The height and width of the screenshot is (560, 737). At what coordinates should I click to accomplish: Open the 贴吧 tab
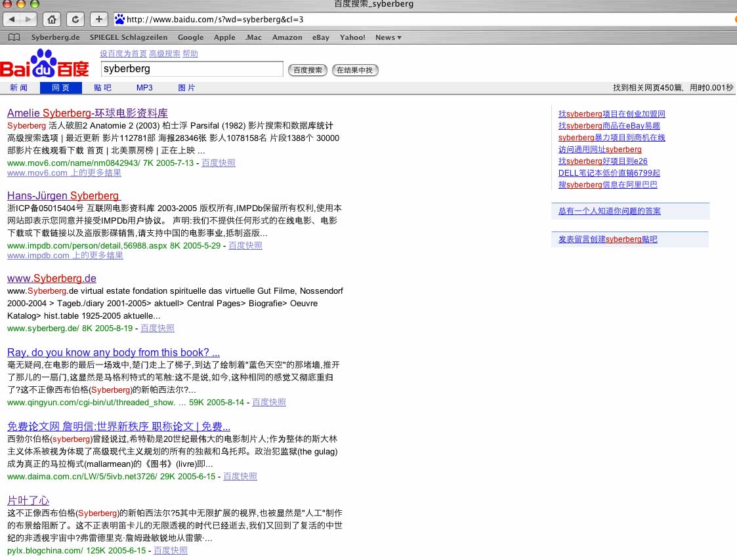coord(102,88)
